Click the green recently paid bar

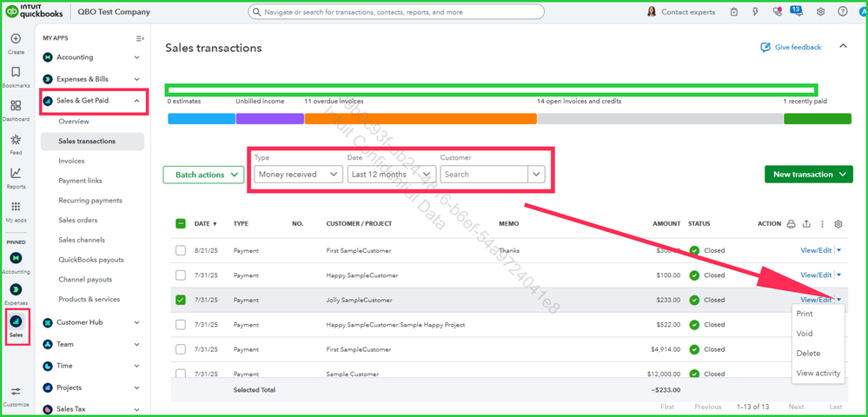click(x=818, y=118)
